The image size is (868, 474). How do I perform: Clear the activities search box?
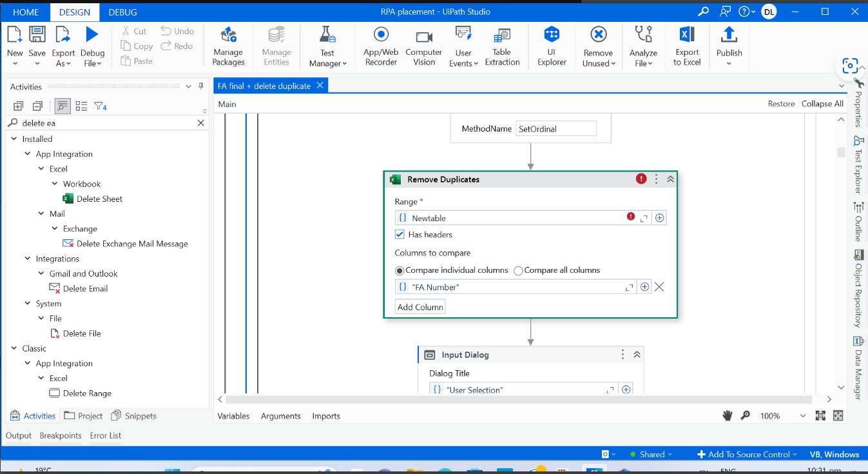click(200, 123)
